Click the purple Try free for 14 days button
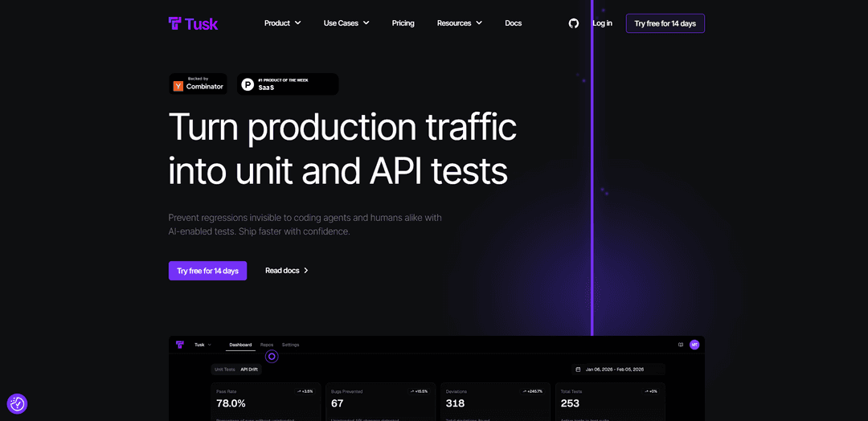 [x=207, y=271]
